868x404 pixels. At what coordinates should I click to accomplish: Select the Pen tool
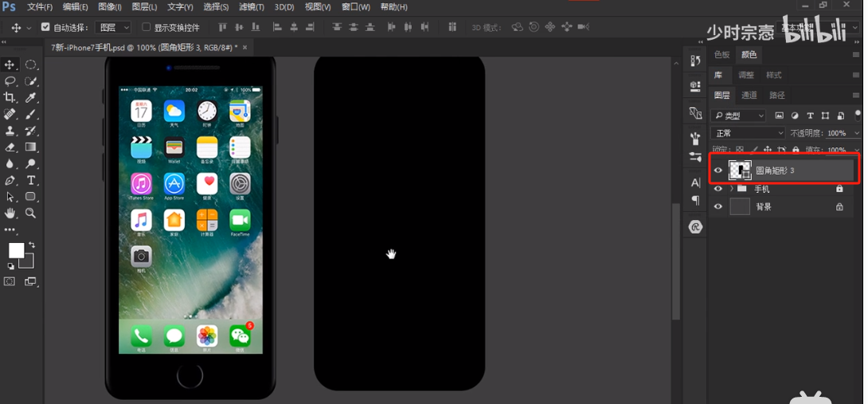(10, 180)
